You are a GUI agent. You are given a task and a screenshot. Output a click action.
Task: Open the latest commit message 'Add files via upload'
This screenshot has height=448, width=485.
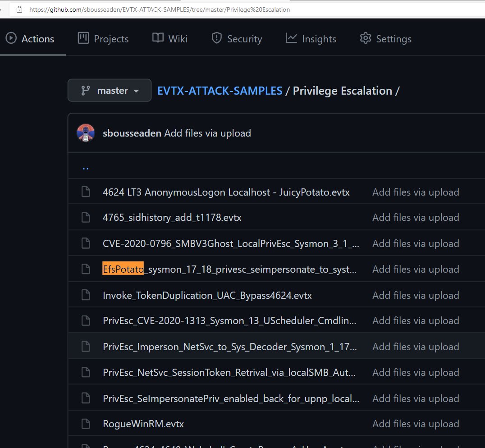207,133
